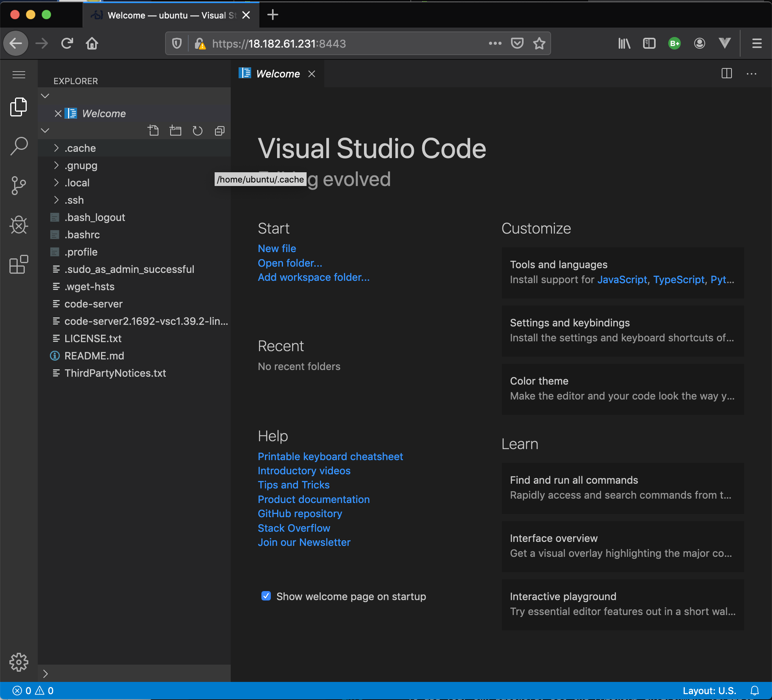Open Firefox application menu
Viewport: 772px width, 700px height.
tap(757, 43)
